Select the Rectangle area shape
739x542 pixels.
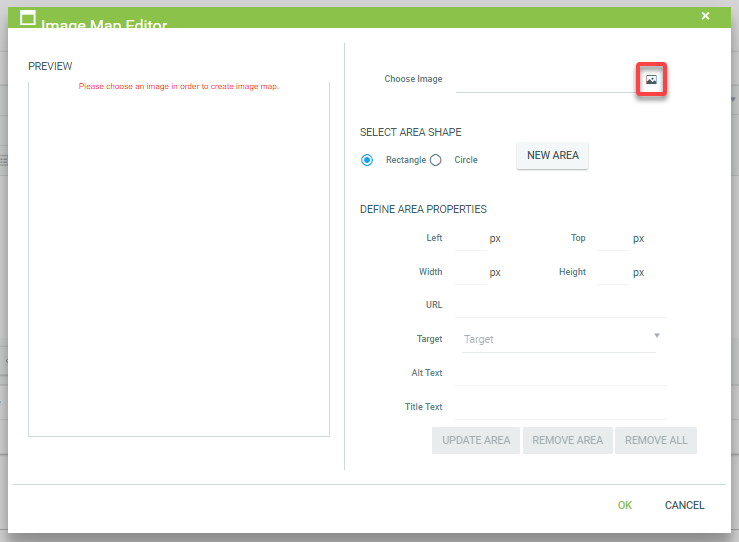pos(367,160)
